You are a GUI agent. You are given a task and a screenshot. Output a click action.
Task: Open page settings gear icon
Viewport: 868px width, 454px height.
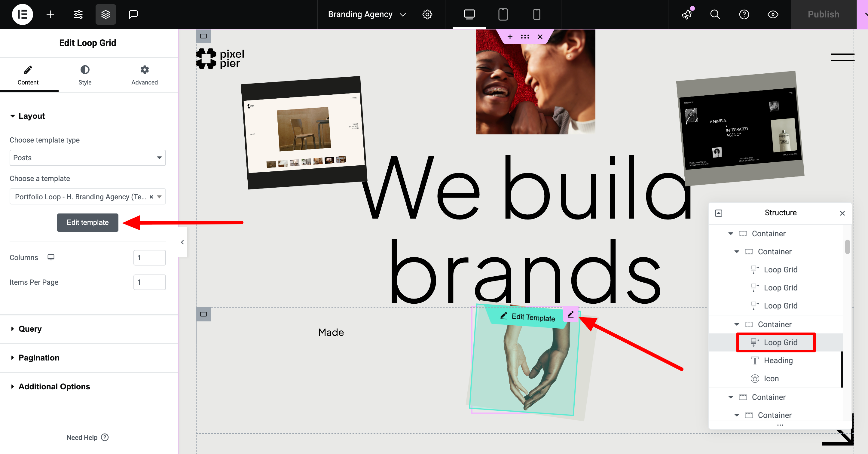[427, 14]
